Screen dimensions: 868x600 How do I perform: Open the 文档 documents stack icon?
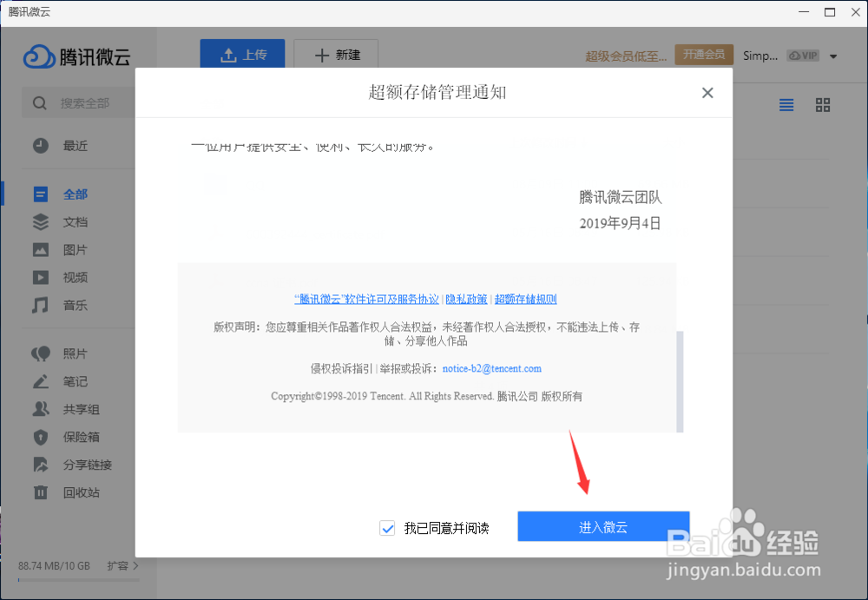tap(41, 222)
